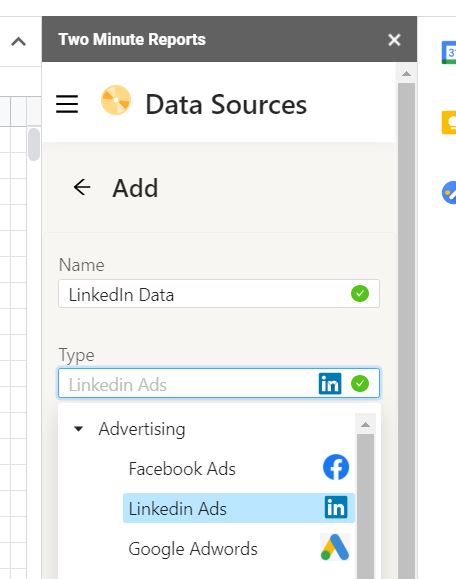Open Google Keep from side panel
Image resolution: width=456 pixels, height=579 pixels.
click(449, 122)
